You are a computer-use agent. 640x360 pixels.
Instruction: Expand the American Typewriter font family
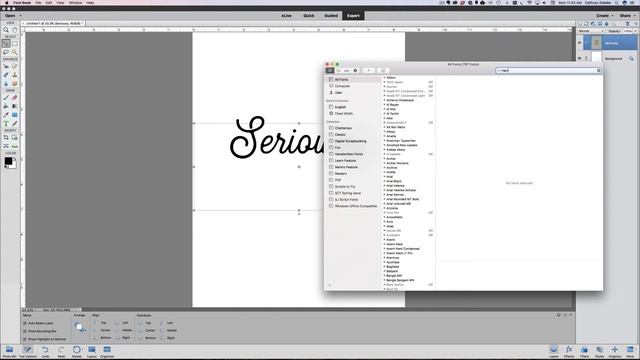pyautogui.click(x=384, y=140)
